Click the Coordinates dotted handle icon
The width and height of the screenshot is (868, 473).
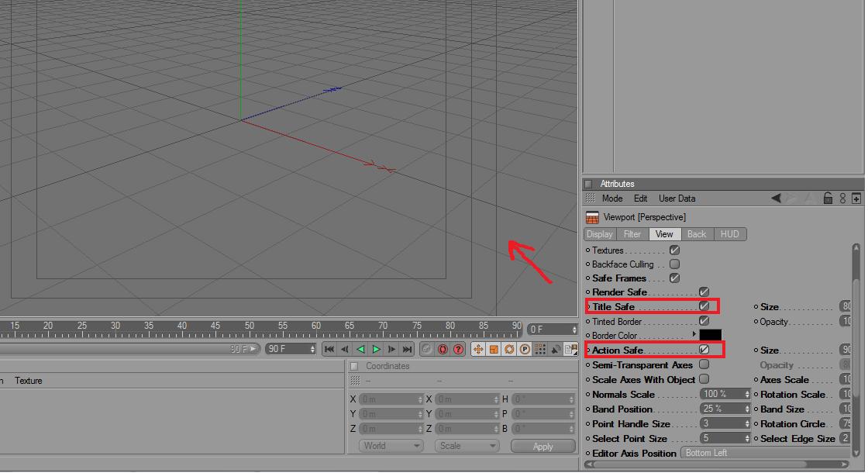[x=356, y=381]
